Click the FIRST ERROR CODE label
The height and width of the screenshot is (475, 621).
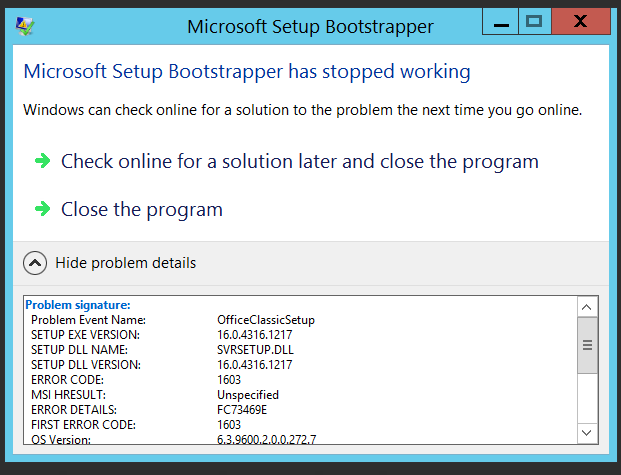click(83, 425)
